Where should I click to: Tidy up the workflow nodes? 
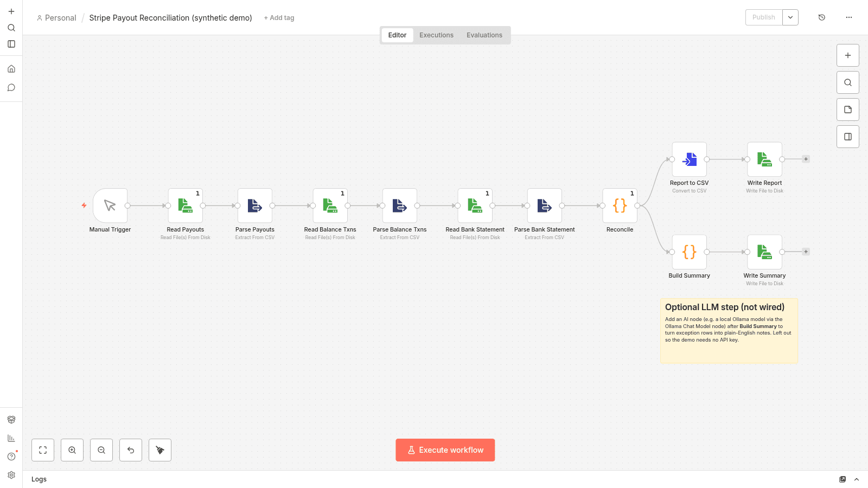[x=160, y=450]
